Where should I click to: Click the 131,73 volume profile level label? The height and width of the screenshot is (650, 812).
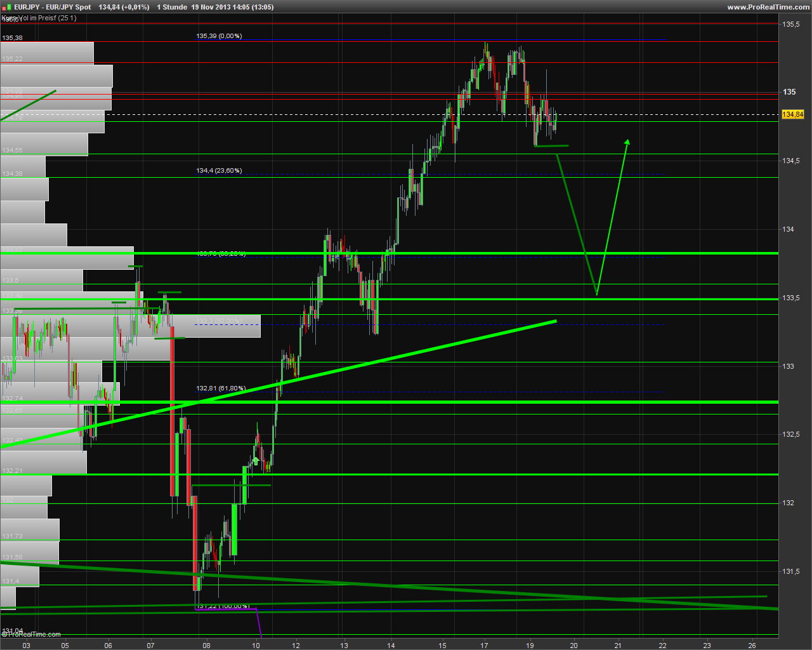12,536
